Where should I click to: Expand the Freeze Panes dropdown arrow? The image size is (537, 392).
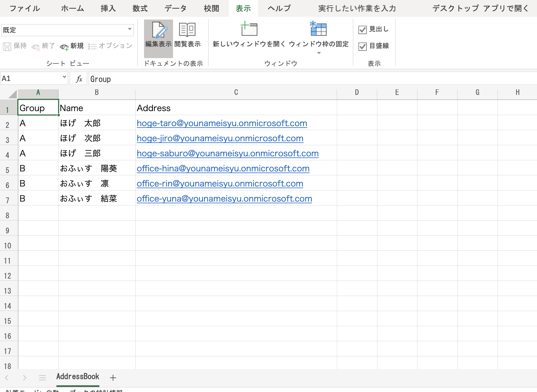point(319,53)
